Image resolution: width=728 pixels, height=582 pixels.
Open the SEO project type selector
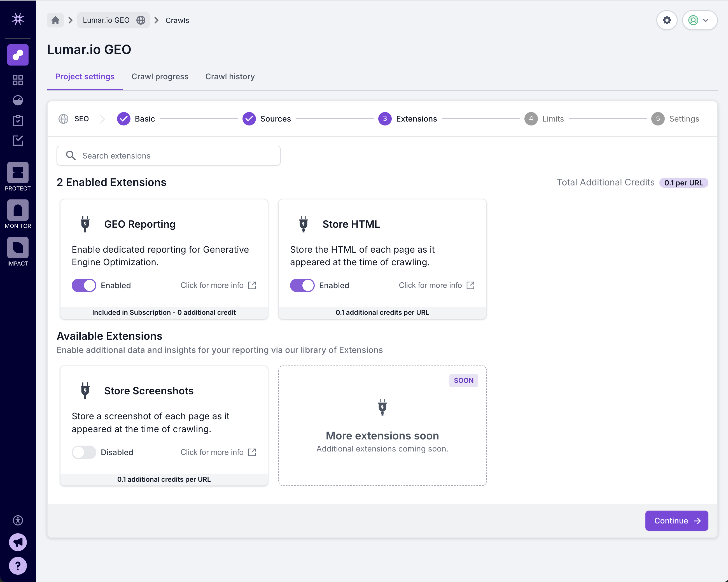81,119
